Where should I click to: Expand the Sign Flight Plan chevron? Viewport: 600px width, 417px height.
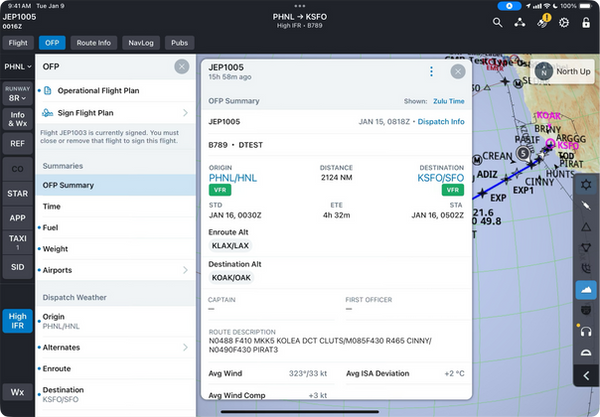pyautogui.click(x=185, y=113)
